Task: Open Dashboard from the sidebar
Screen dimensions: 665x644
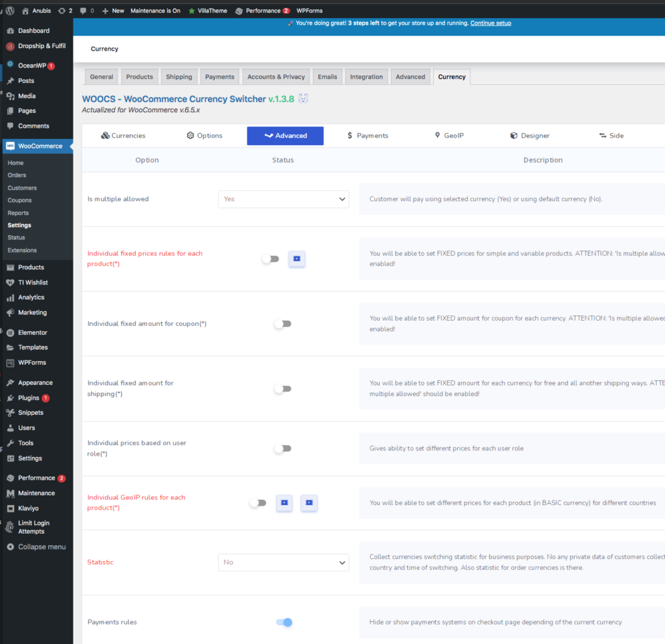Action: point(34,31)
